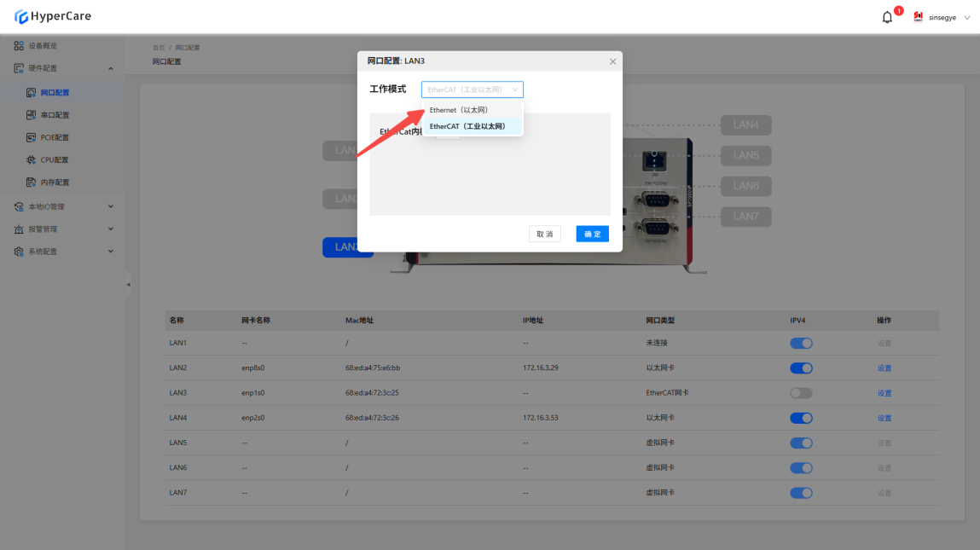The image size is (980, 550).
Task: Click the 硬件配置 sidebar icon
Action: click(x=19, y=68)
